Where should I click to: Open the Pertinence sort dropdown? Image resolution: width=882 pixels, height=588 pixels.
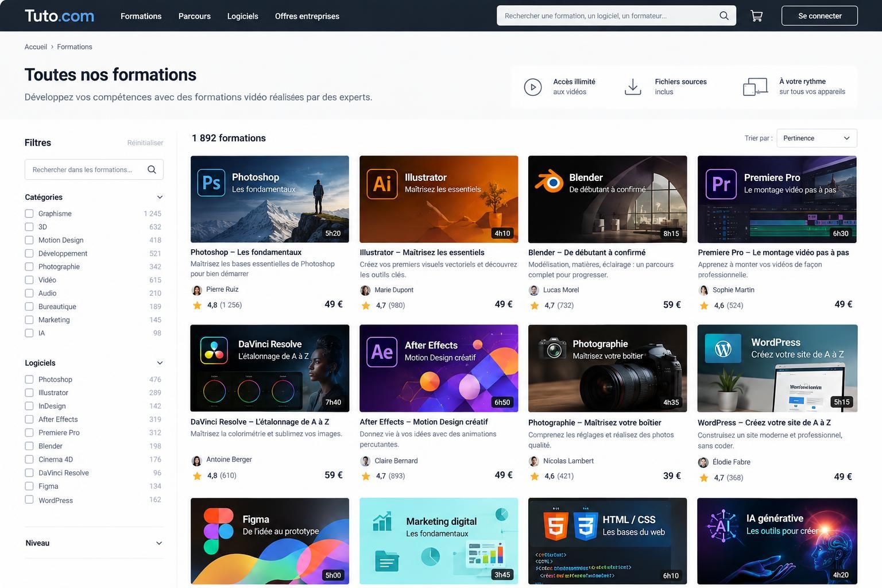tap(817, 138)
